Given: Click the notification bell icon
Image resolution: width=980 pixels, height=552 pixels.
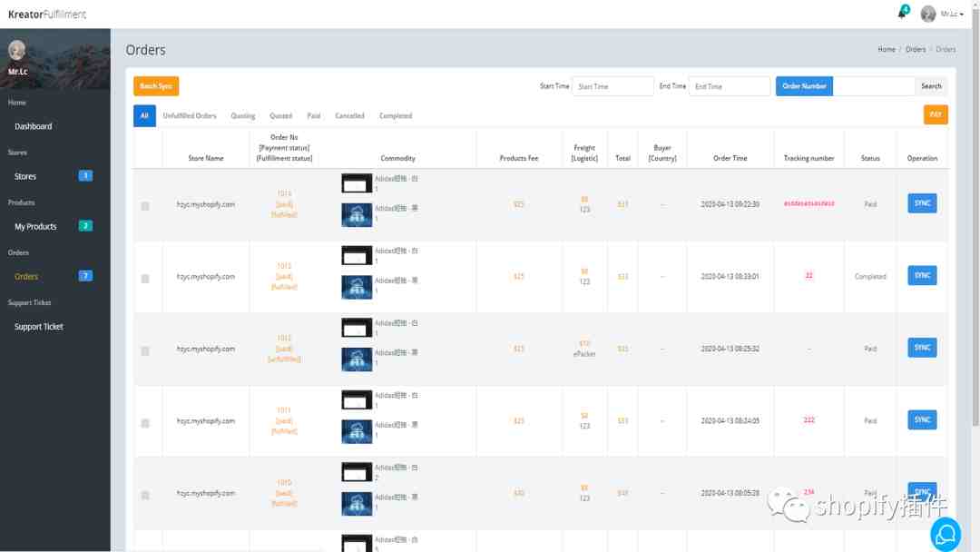Looking at the screenshot, I should 902,13.
